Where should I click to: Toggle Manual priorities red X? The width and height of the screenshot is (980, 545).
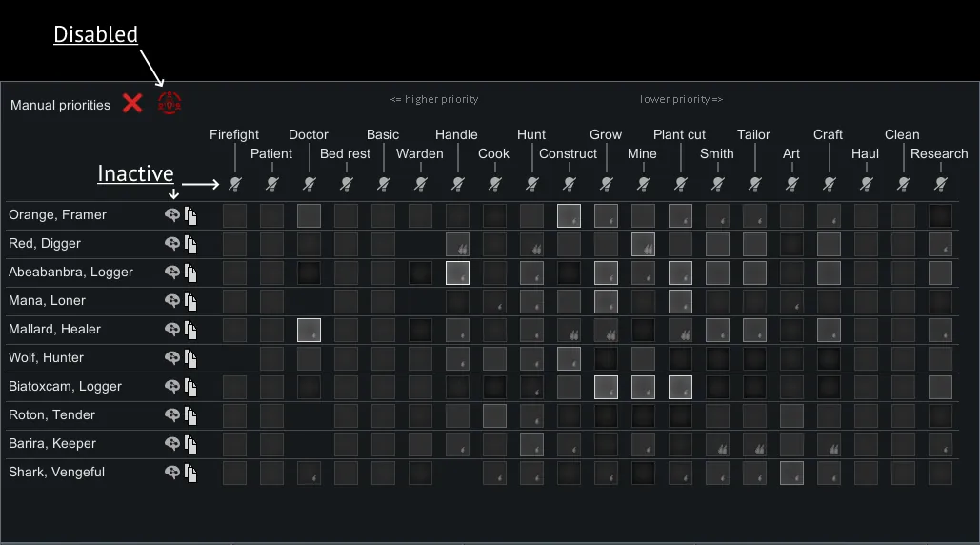(x=132, y=103)
